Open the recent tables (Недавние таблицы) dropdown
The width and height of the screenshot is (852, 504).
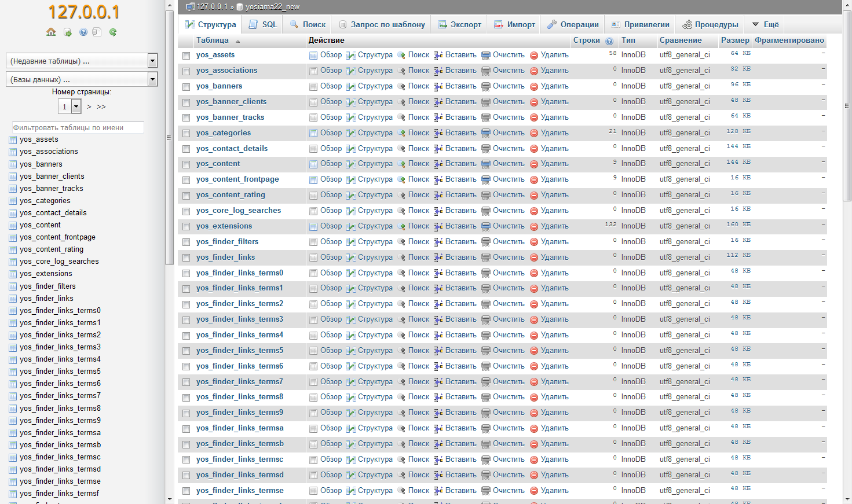tap(82, 61)
